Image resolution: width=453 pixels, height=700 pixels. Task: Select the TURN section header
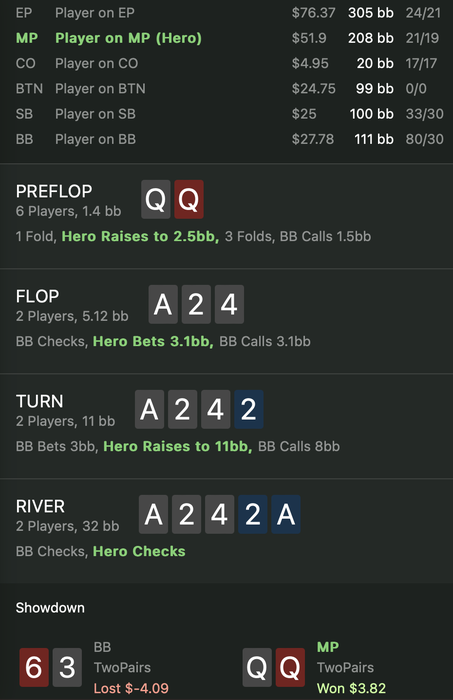coord(40,401)
